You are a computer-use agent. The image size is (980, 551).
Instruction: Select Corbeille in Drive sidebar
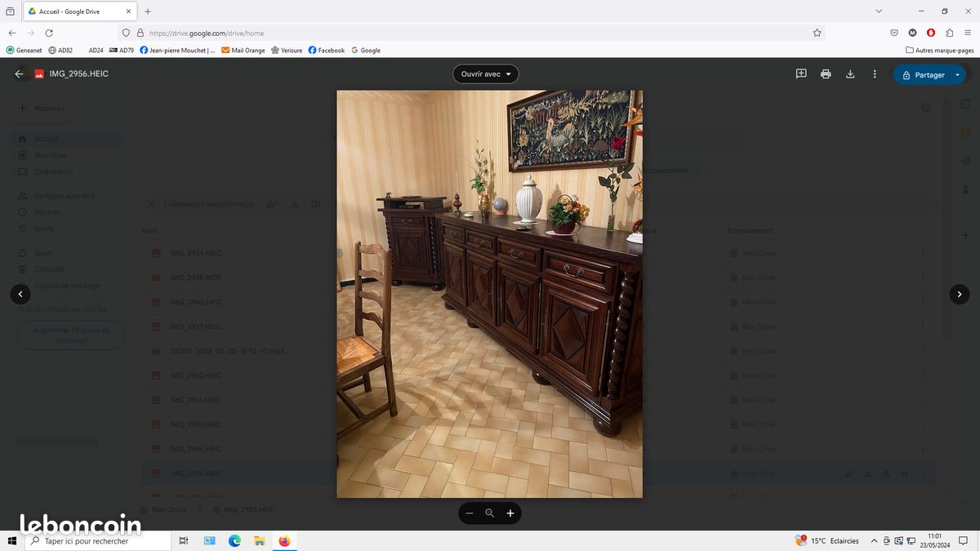click(64, 269)
